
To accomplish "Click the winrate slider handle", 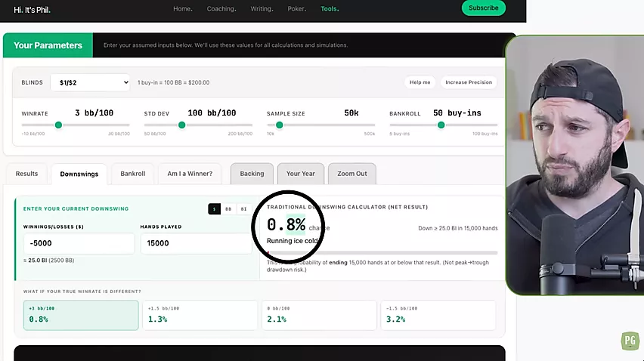I will [58, 125].
